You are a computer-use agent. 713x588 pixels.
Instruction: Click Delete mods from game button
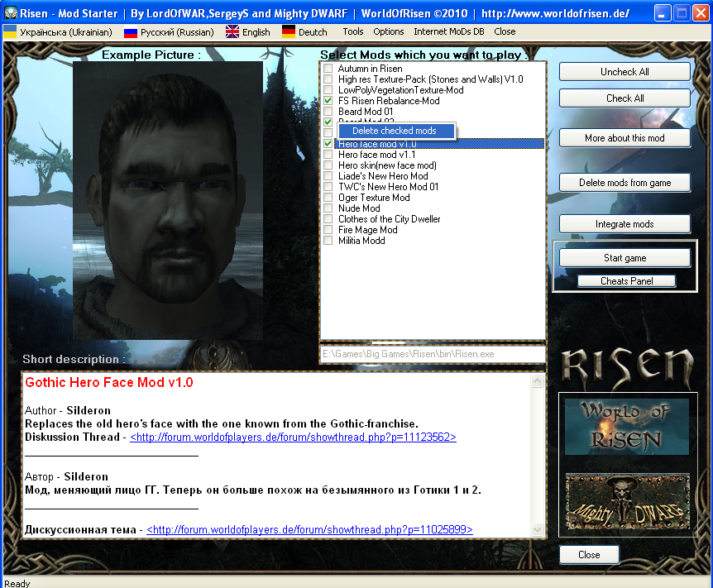tap(624, 183)
